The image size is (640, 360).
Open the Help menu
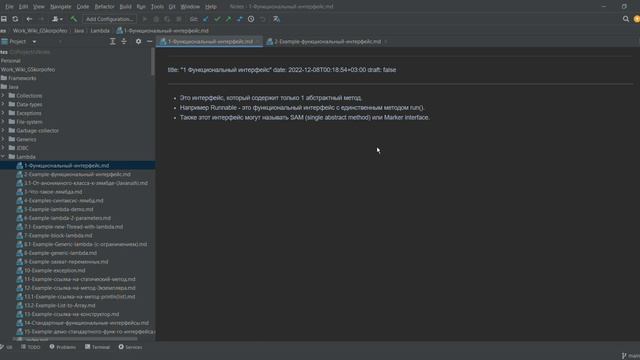211,7
